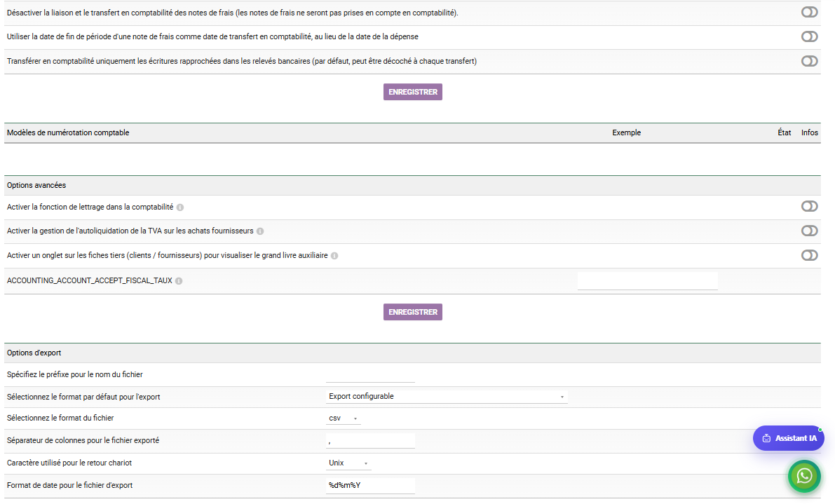Click the label Format de date pour le fichier d'export
The width and height of the screenshot is (835, 504).
pos(70,485)
